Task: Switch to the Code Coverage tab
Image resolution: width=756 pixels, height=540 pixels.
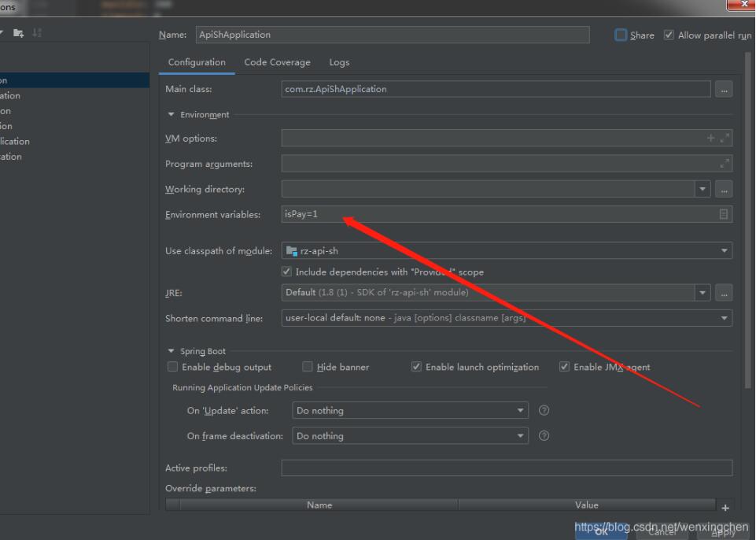Action: tap(277, 62)
